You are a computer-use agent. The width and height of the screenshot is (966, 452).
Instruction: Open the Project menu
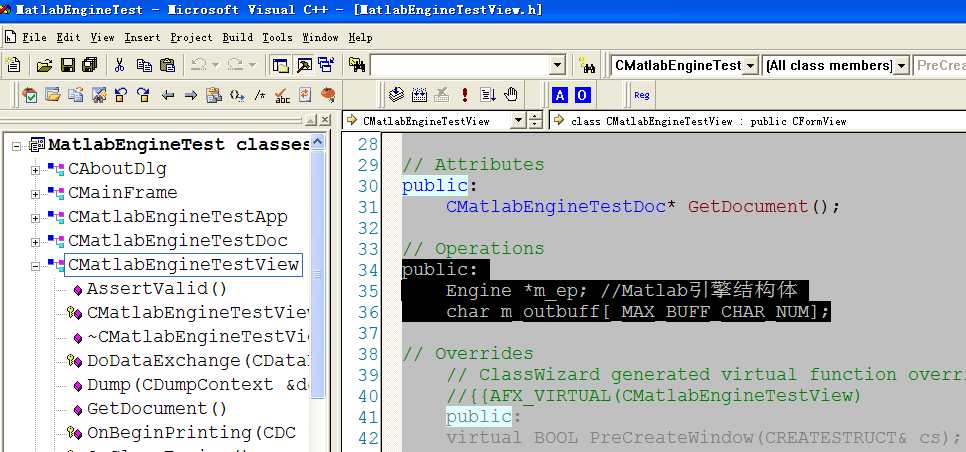191,38
